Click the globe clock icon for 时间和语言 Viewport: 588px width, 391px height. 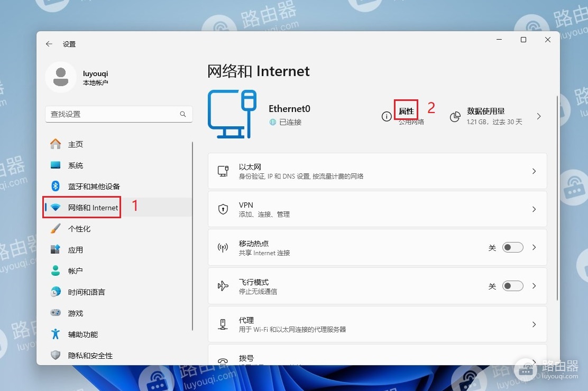pos(56,292)
